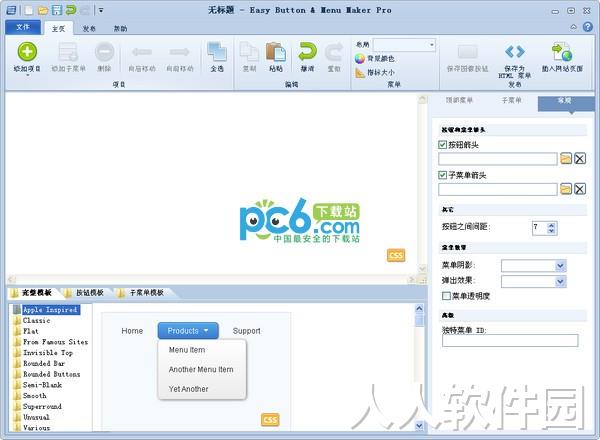Open the File (文件) menu tab

(23, 27)
